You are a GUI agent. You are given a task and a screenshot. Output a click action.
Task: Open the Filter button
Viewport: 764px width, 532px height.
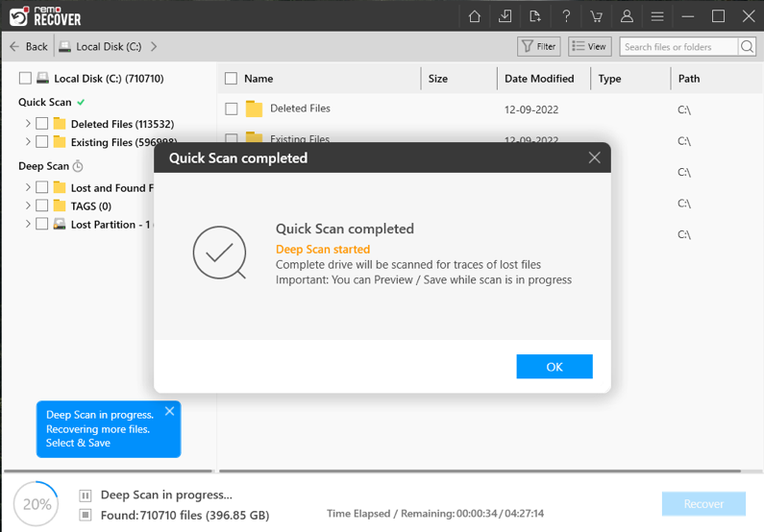pyautogui.click(x=538, y=46)
